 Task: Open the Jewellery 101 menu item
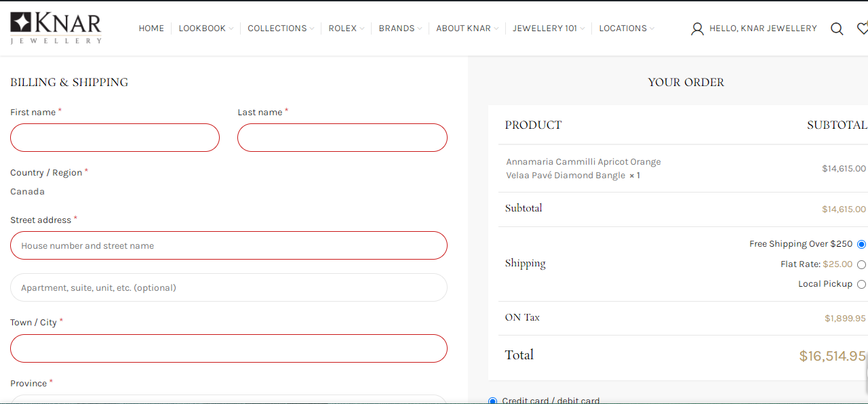[x=545, y=28]
